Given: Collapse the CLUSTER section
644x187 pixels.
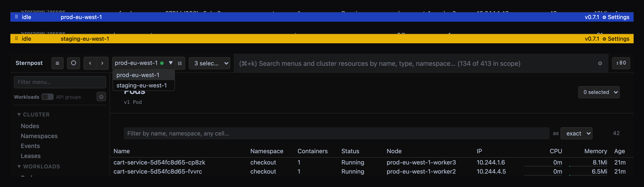Looking at the screenshot, I should (x=34, y=114).
